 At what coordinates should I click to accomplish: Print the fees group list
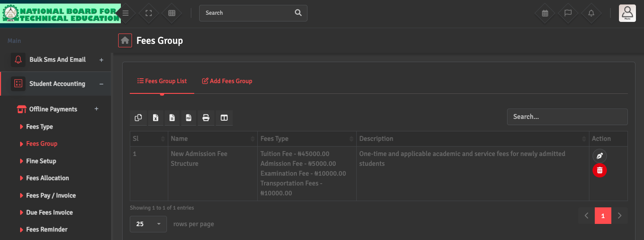coord(206,118)
